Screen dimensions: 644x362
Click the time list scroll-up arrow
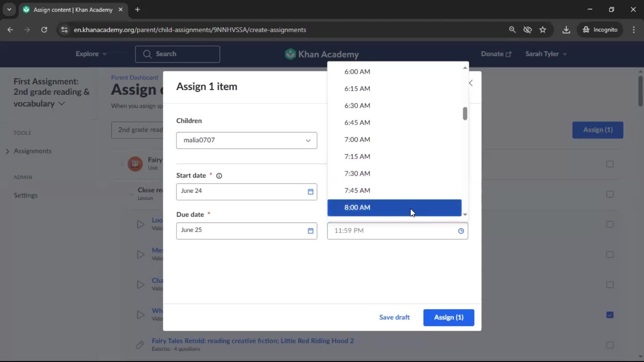[465, 68]
